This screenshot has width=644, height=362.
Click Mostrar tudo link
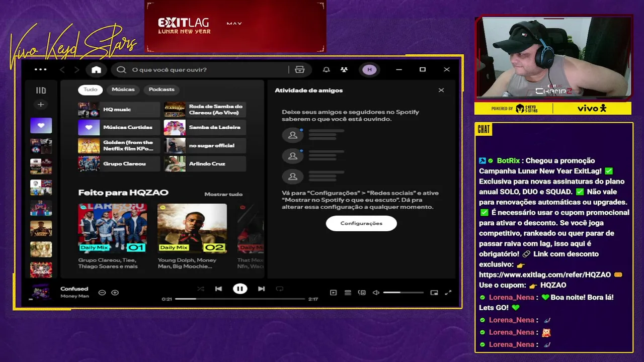tap(223, 194)
